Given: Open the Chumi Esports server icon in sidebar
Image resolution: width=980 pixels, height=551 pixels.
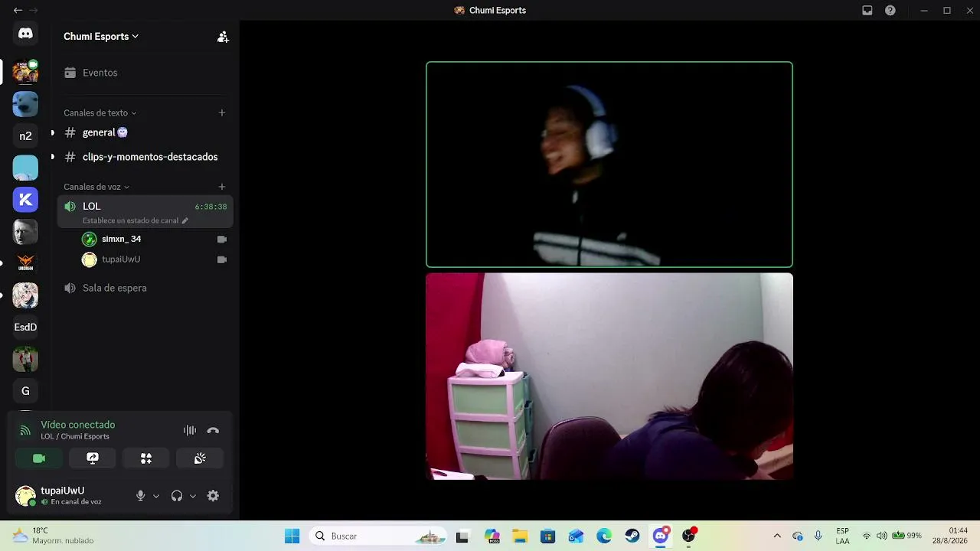Looking at the screenshot, I should point(25,72).
